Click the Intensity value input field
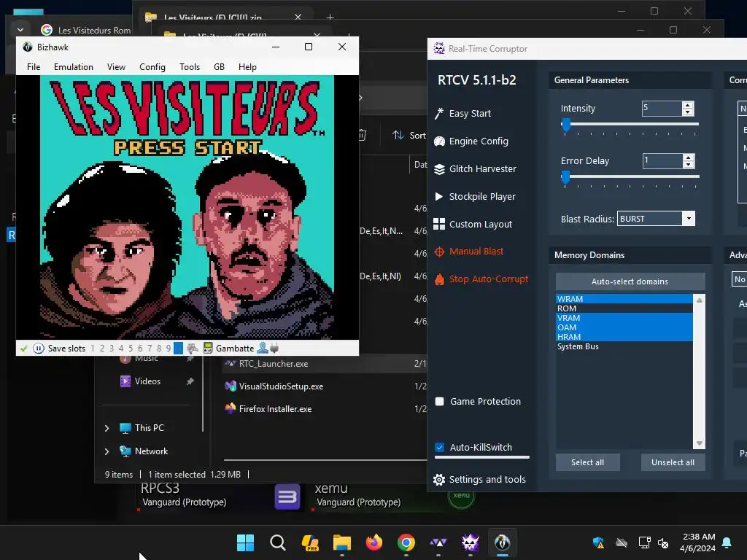 pyautogui.click(x=662, y=108)
